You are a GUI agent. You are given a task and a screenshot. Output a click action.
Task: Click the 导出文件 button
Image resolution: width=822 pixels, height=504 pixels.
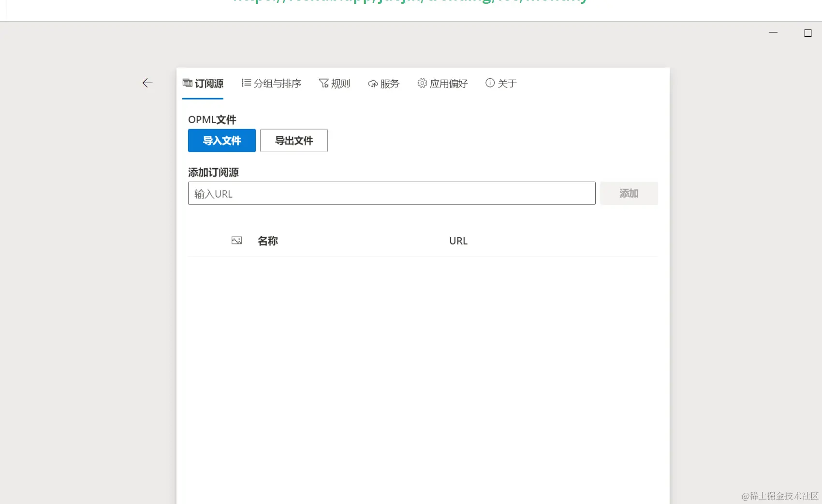294,141
